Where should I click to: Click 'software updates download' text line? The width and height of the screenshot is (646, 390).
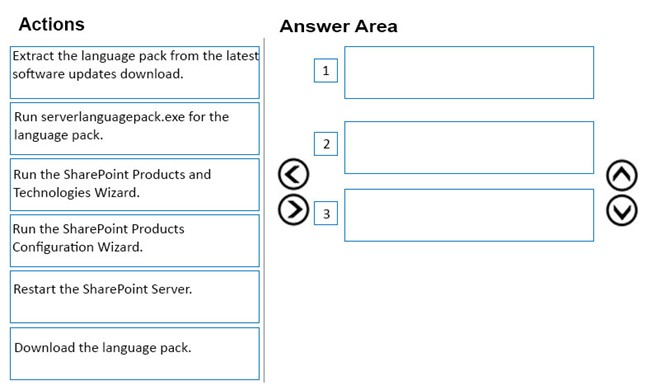click(x=98, y=74)
